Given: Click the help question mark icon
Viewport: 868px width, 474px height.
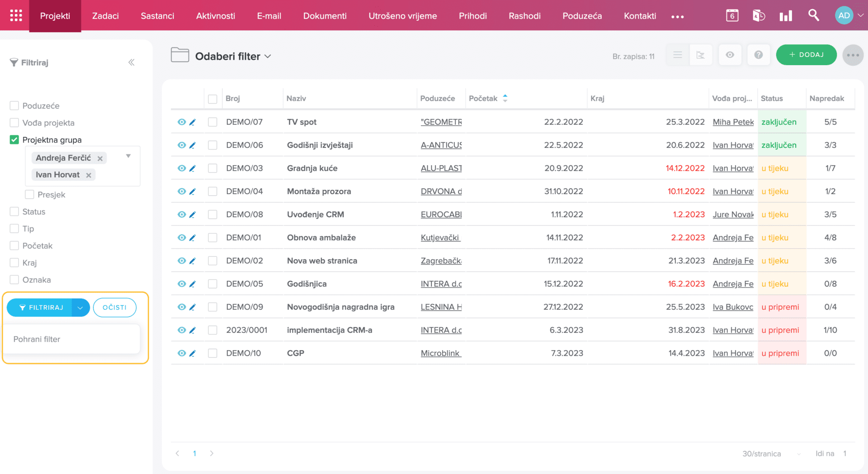Looking at the screenshot, I should pos(758,55).
